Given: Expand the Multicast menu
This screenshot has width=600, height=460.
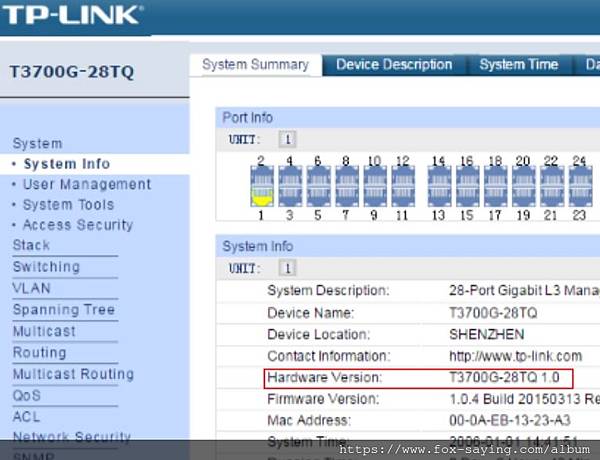Looking at the screenshot, I should coord(44,331).
